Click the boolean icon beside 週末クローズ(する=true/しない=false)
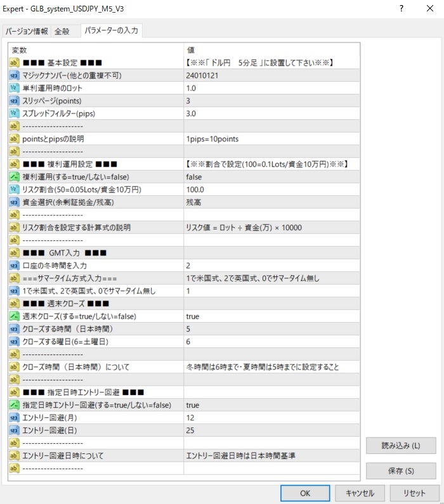 pos(14,316)
